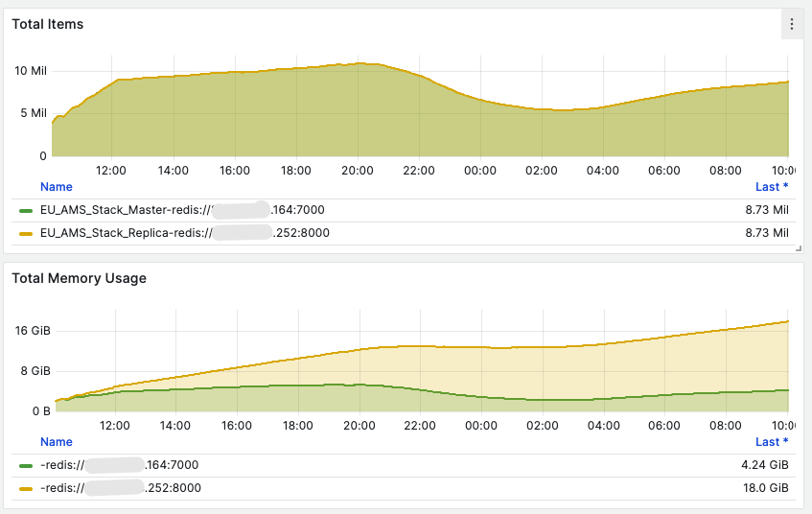This screenshot has width=812, height=514.
Task: Click green swatch beside .164:7000 memory series
Action: [26, 466]
